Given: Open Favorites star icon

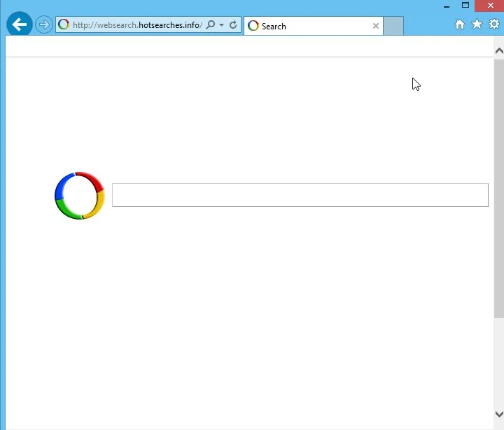Looking at the screenshot, I should (477, 24).
